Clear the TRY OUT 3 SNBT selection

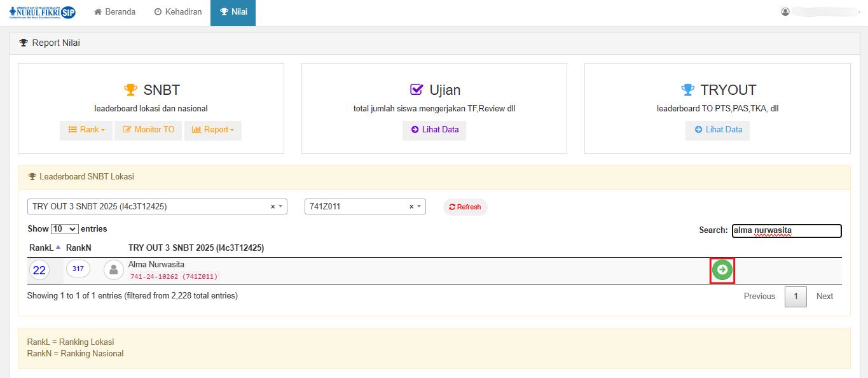click(x=273, y=207)
